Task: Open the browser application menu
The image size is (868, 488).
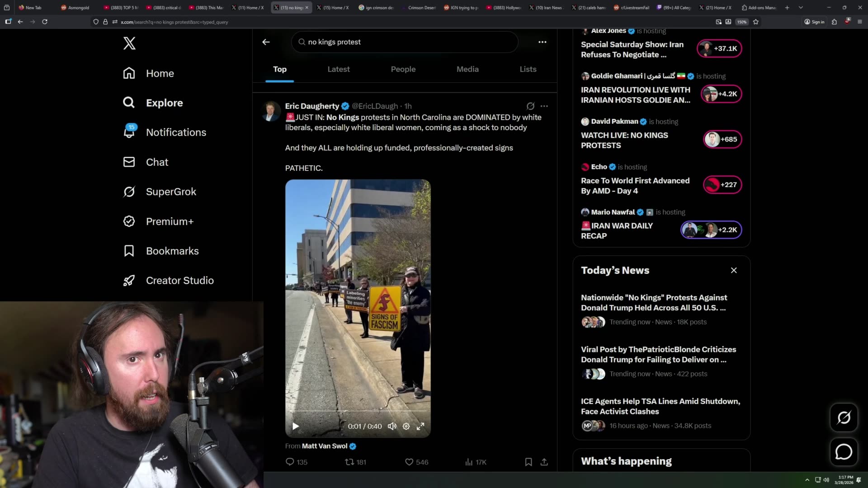Action: coord(860,22)
